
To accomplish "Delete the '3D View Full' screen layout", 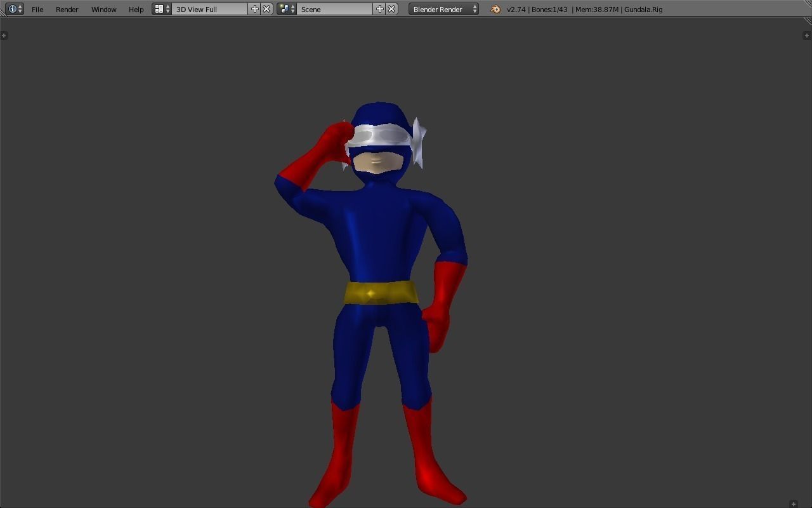I will click(267, 9).
